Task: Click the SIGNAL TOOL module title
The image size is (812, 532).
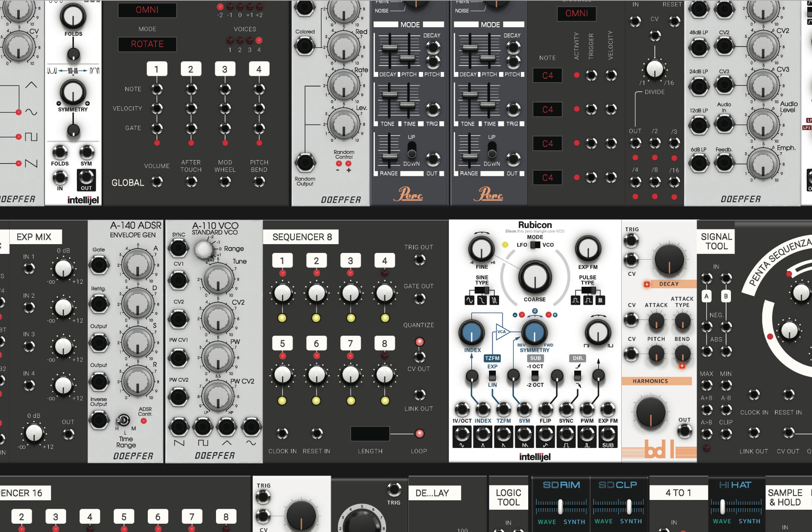Action: pyautogui.click(x=716, y=241)
